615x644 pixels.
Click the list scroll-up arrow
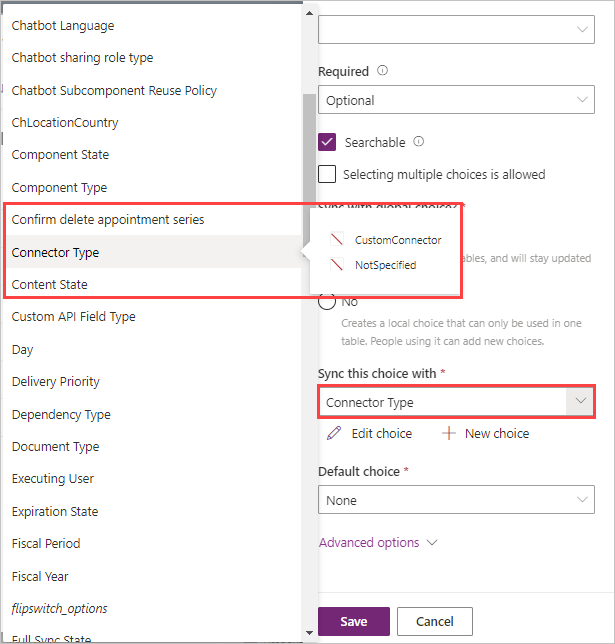click(x=309, y=14)
